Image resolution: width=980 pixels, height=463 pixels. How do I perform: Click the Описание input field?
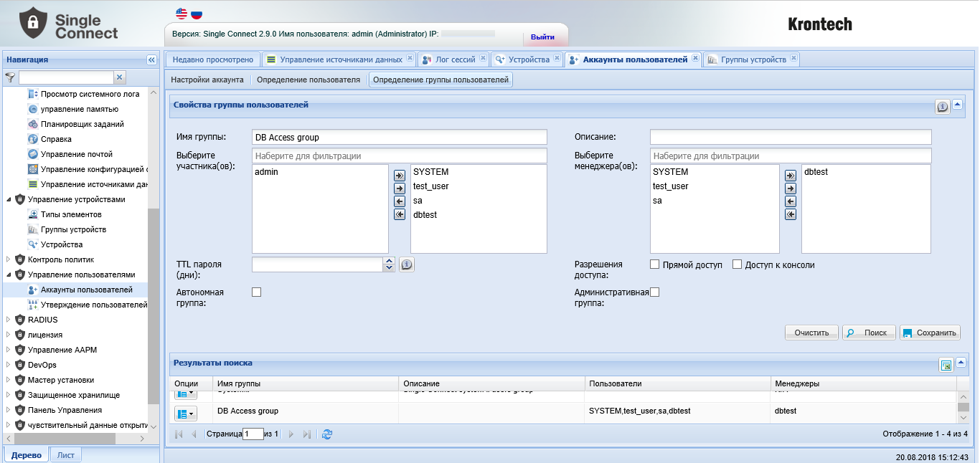791,137
